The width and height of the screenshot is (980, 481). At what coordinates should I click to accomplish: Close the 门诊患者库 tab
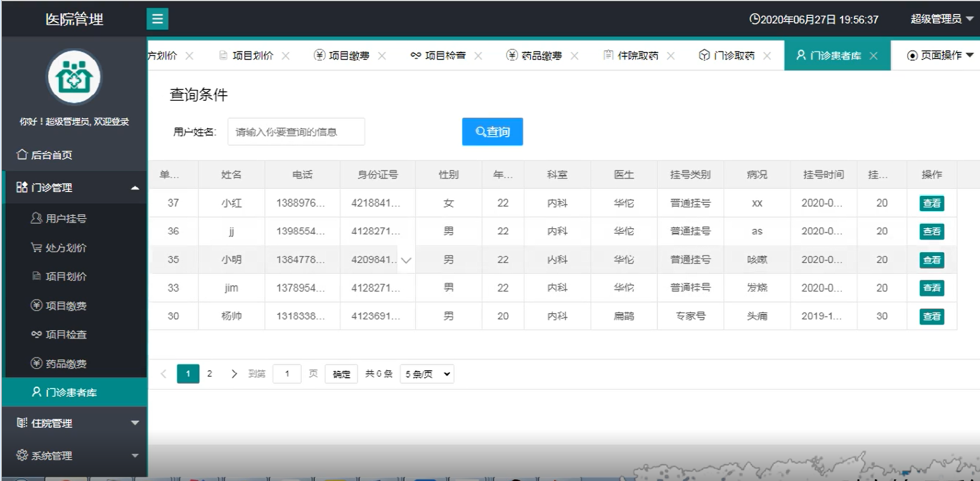pyautogui.click(x=874, y=56)
